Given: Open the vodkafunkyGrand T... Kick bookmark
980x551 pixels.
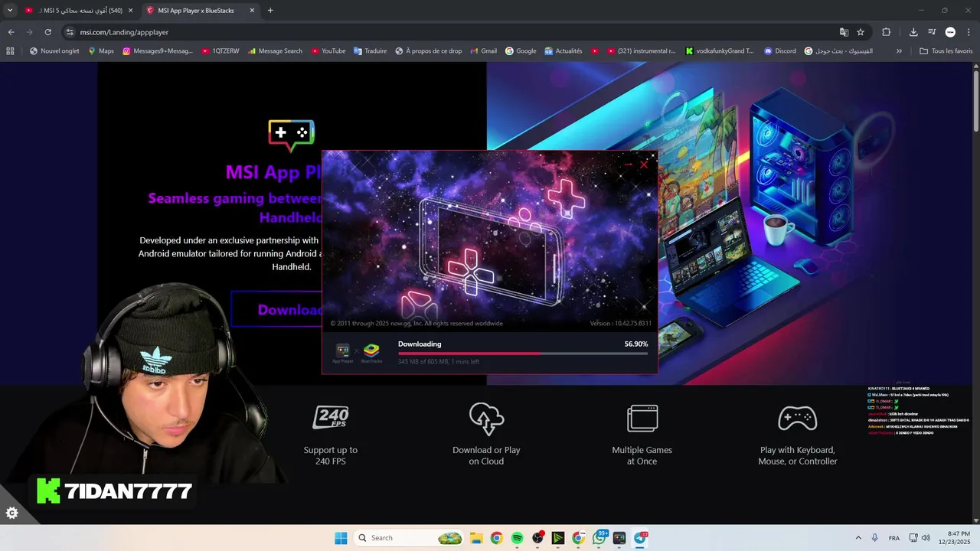Looking at the screenshot, I should pyautogui.click(x=720, y=51).
